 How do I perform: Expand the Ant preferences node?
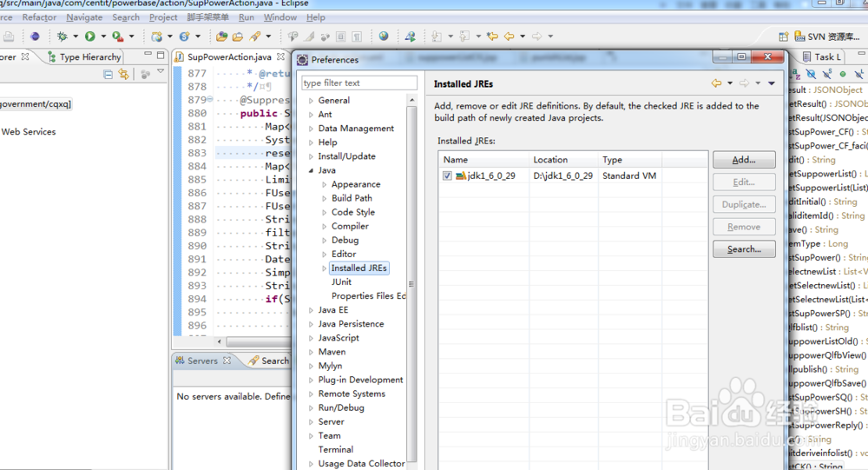[311, 115]
